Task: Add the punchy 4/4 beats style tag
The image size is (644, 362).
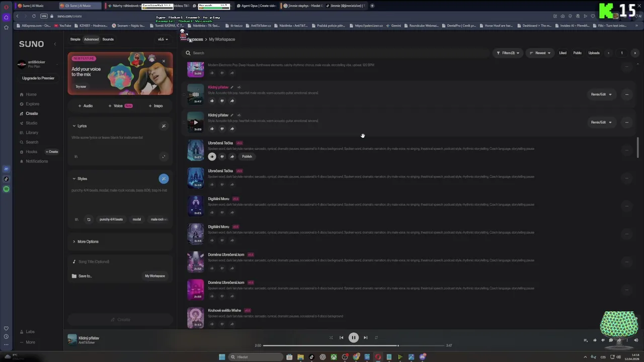Action: pos(111,219)
